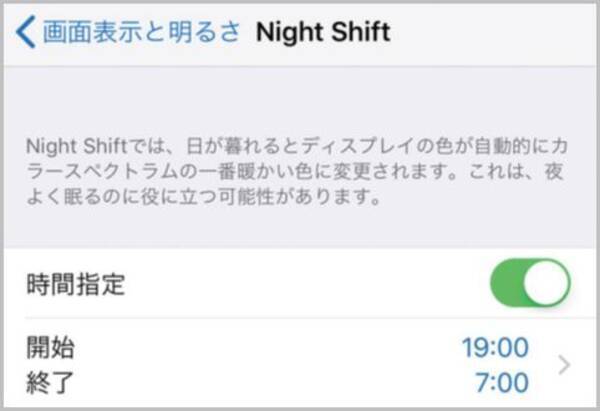Tap empty space between 終了 and 7:00
The height and width of the screenshot is (411, 600).
point(260,384)
